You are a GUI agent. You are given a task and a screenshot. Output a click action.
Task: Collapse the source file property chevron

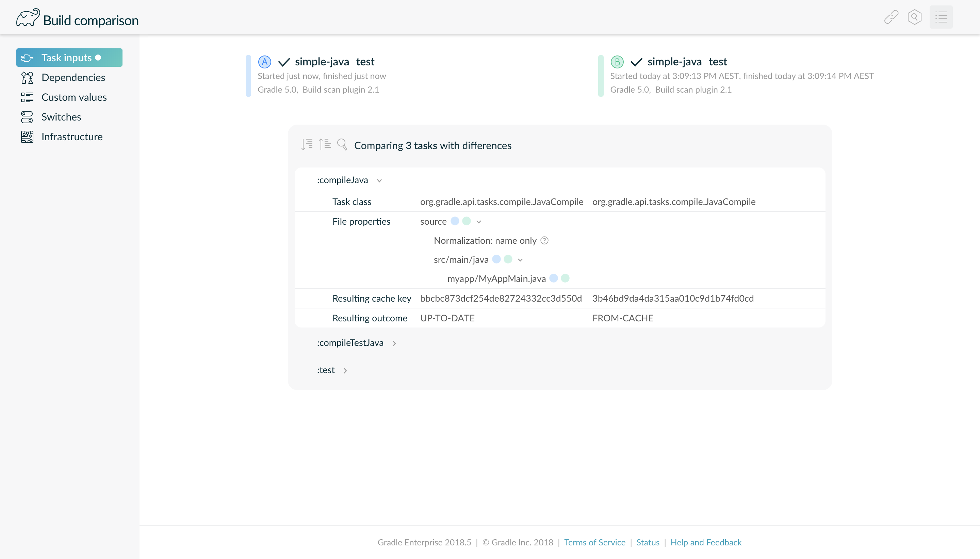click(x=478, y=222)
